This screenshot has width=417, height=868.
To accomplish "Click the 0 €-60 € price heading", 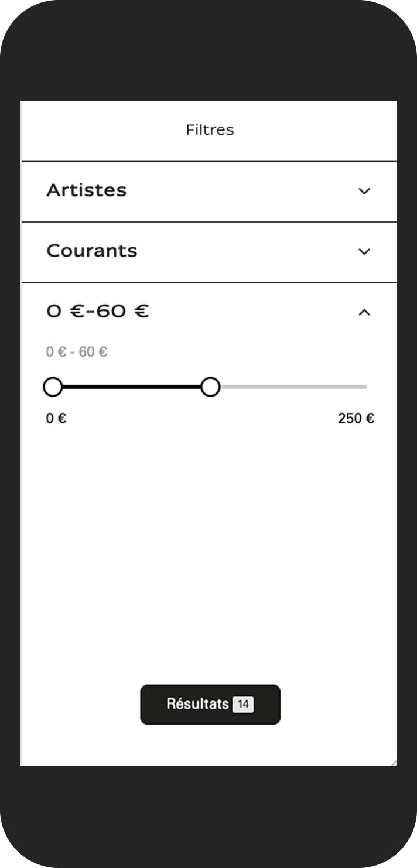I will pos(97,311).
